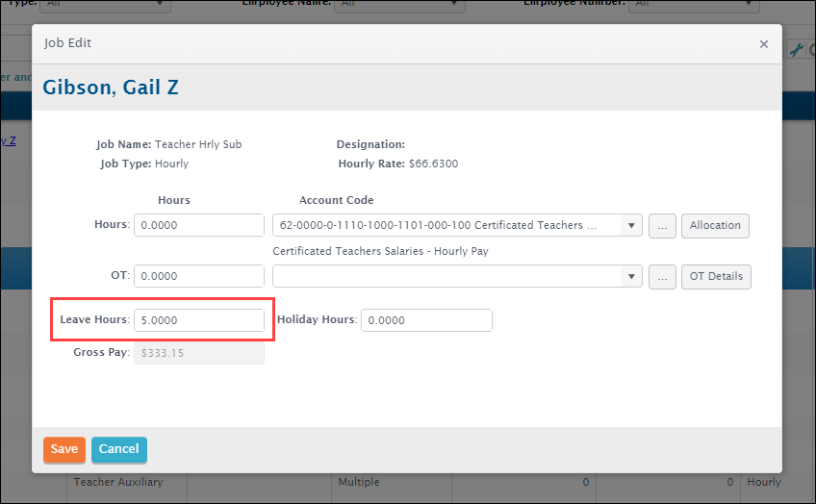The image size is (816, 504).
Task: Focus the Holiday Hours field
Action: 426,320
